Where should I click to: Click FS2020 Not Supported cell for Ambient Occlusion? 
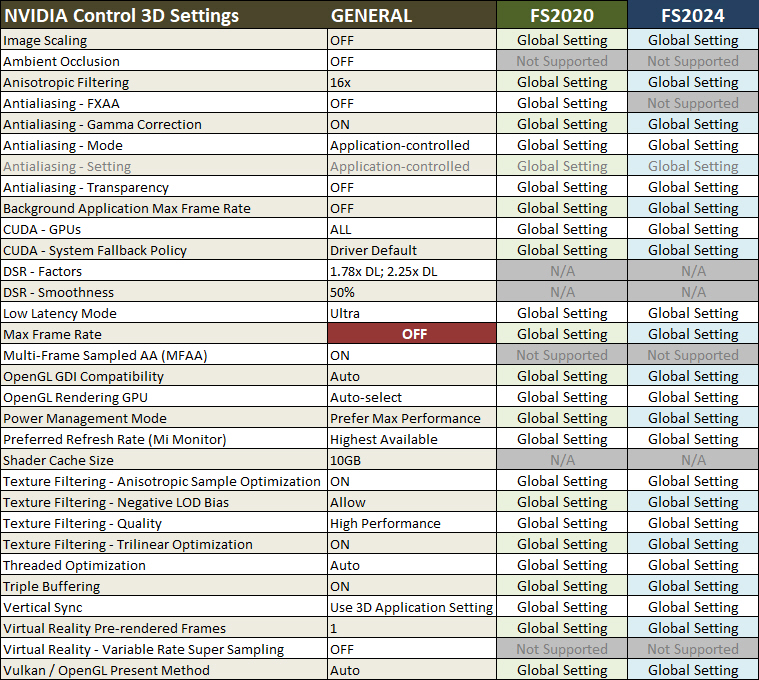coord(562,61)
